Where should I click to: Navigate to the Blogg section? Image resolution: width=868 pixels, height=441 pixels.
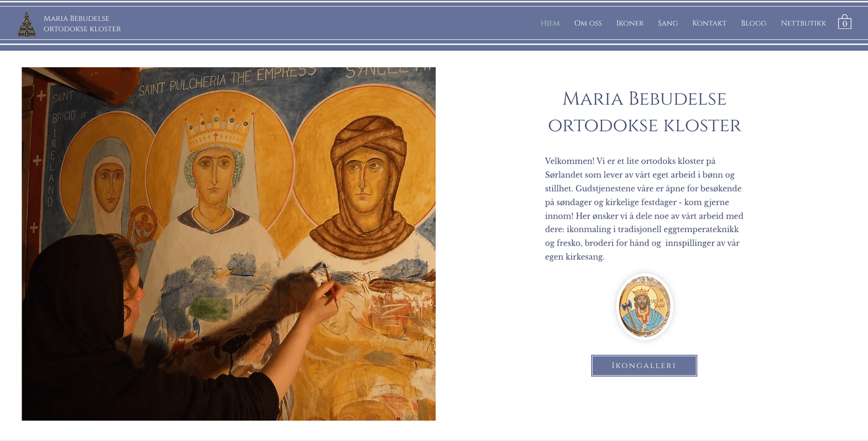click(x=753, y=23)
